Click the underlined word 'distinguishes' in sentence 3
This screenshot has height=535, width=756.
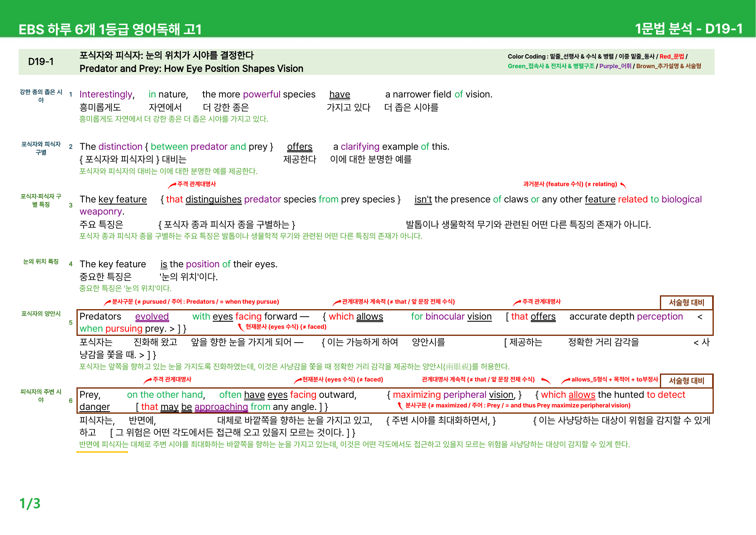click(214, 200)
